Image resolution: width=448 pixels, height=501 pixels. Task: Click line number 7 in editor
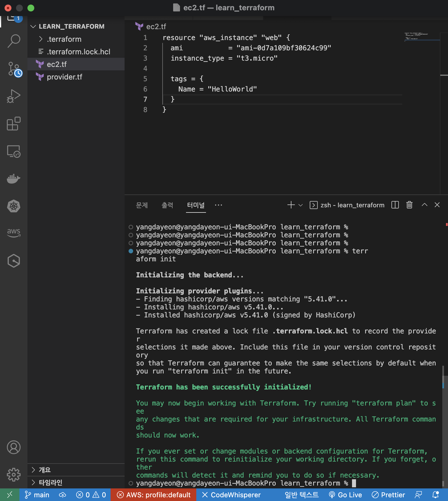(145, 99)
